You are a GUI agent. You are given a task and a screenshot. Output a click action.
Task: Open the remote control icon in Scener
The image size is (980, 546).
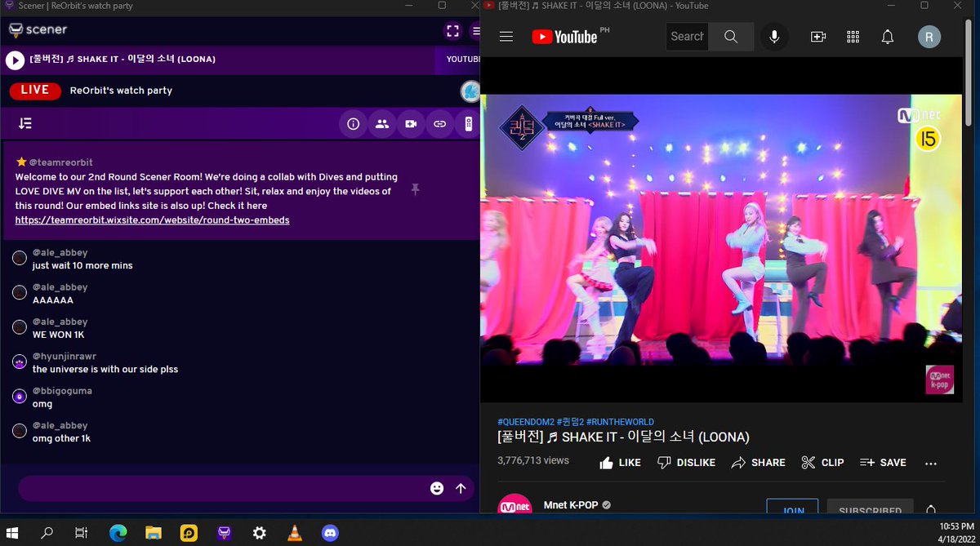coord(468,124)
